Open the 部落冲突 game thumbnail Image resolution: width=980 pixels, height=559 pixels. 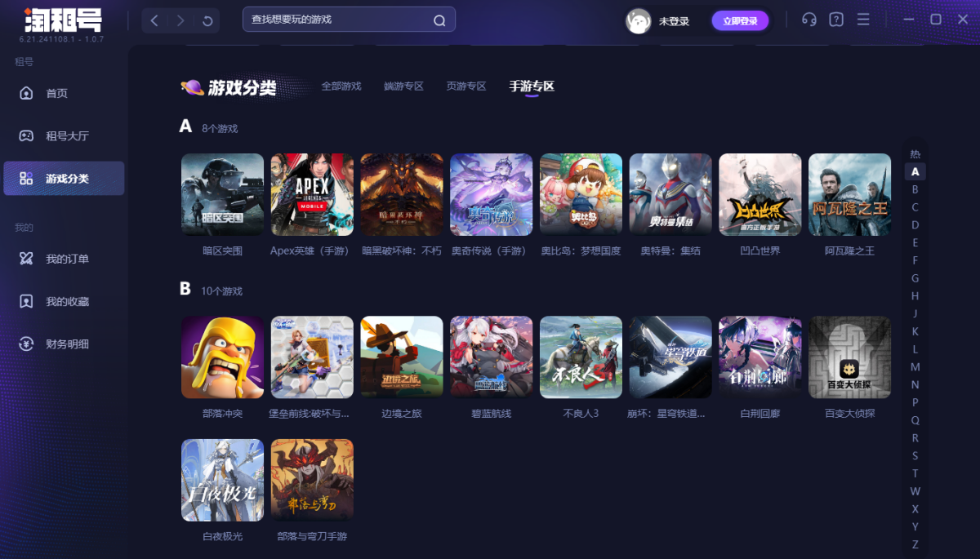click(x=222, y=357)
